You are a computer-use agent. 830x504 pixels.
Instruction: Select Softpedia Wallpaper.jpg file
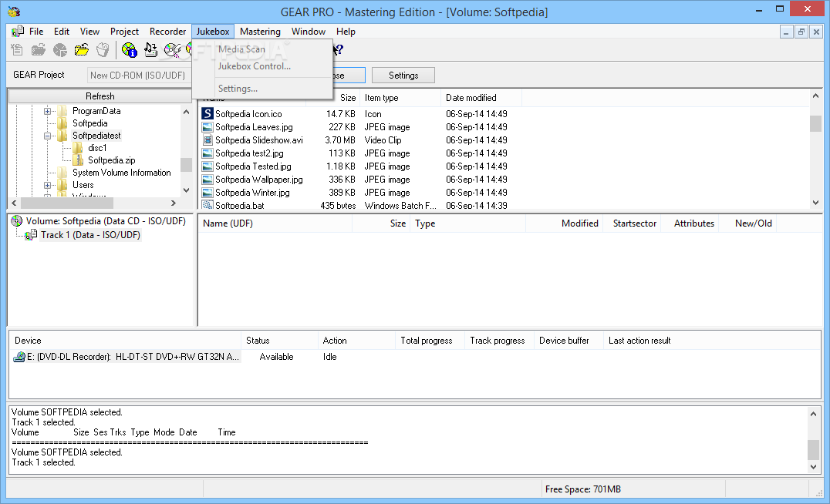point(259,180)
